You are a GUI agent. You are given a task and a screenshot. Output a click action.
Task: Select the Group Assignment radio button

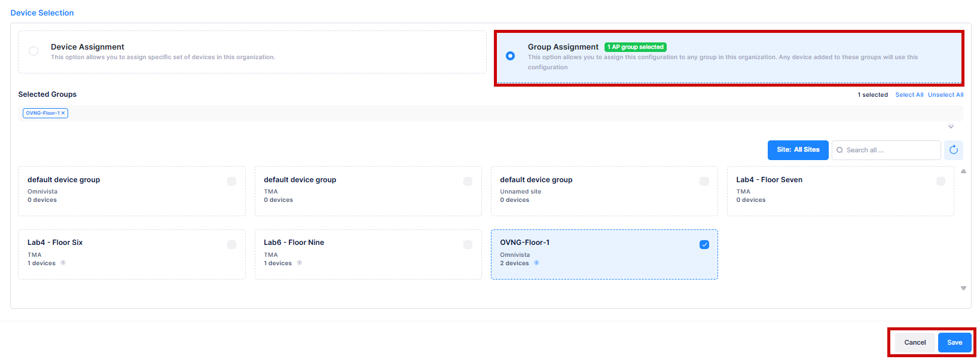510,56
